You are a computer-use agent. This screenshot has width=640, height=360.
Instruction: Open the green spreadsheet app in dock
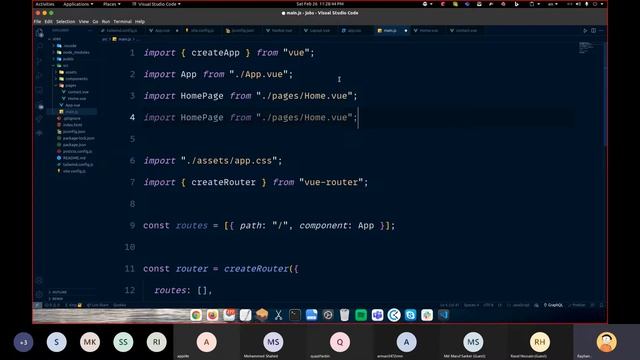361,315
